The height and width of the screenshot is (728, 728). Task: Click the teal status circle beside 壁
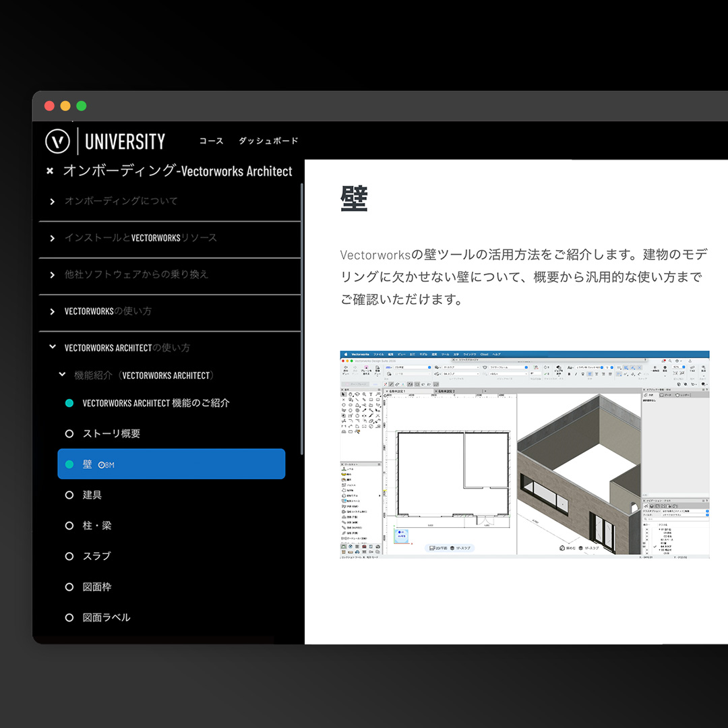[x=69, y=464]
